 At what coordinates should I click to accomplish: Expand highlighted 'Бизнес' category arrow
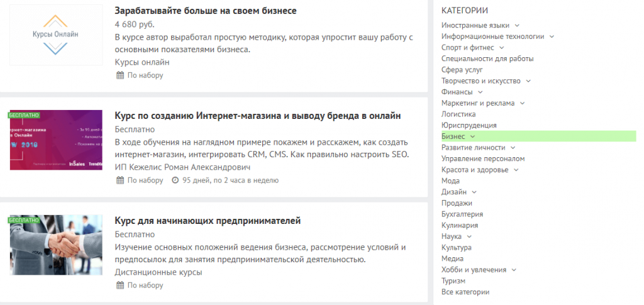tap(472, 136)
